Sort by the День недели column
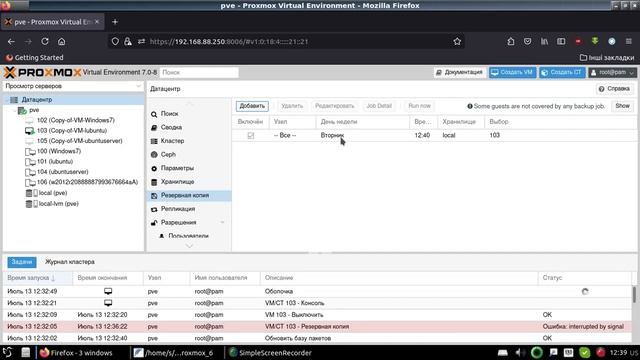This screenshot has height=360, width=640. coord(362,122)
